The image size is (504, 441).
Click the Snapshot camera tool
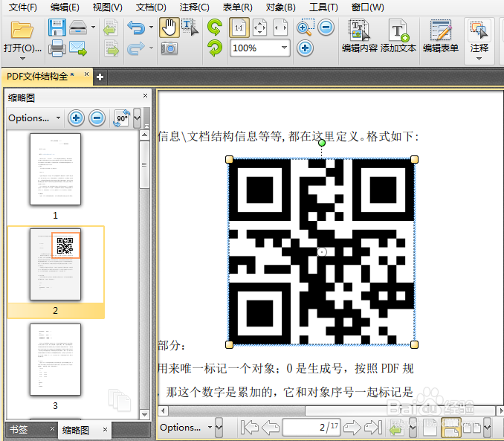coord(169,48)
